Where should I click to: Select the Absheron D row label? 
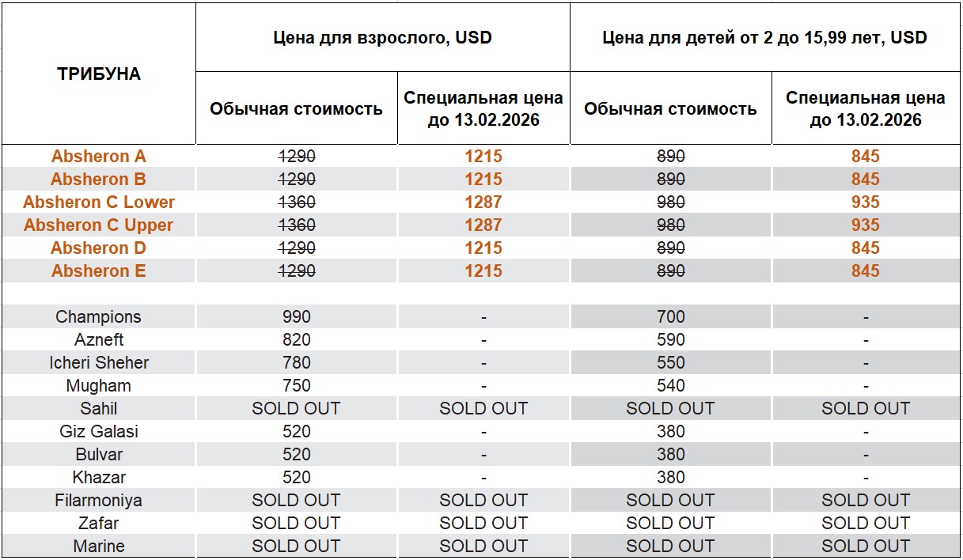click(x=99, y=248)
